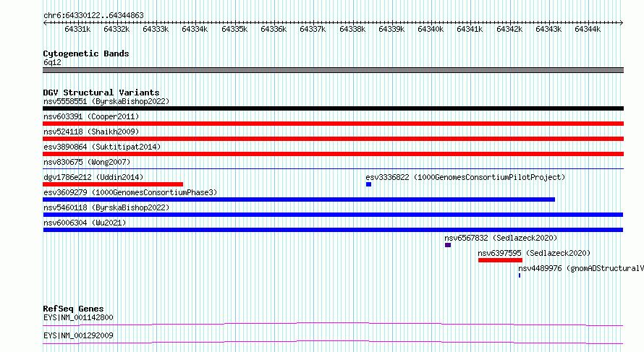The image size is (644, 352).
Task: Click the Cytogenetic Bands track title
Action: [x=86, y=53]
